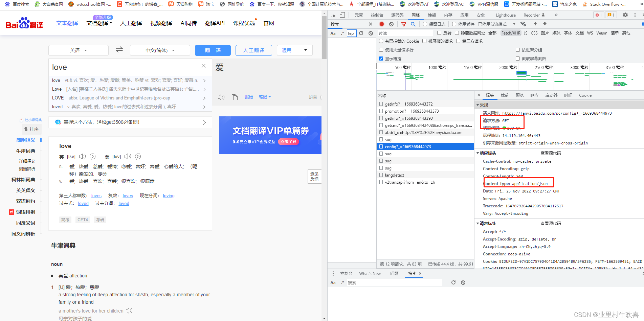Collapse the 响应标头 section

478,153
